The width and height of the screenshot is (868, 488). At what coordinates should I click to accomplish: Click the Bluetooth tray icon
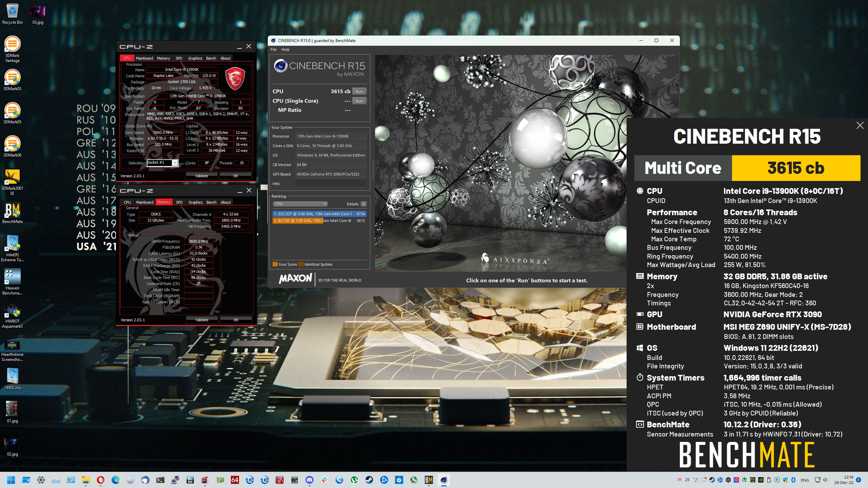(793, 480)
